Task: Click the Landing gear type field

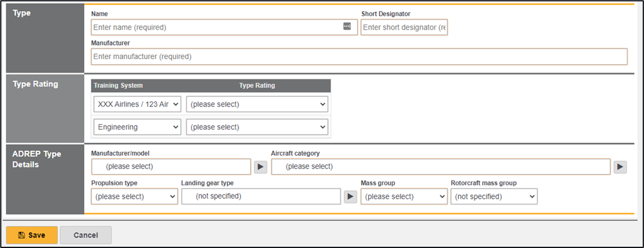Action: 261,196
